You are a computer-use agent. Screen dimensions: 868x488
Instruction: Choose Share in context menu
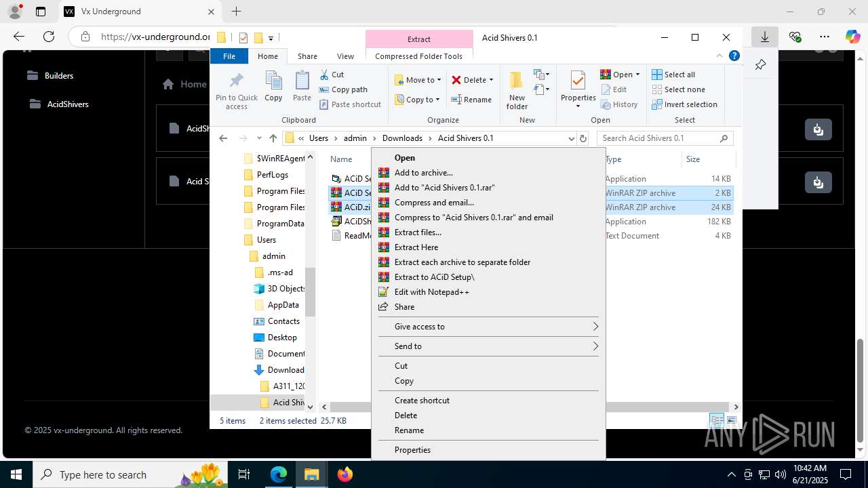487,307
